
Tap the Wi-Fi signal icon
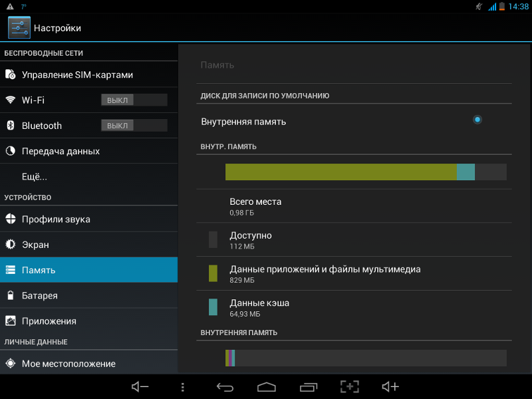tap(11, 100)
